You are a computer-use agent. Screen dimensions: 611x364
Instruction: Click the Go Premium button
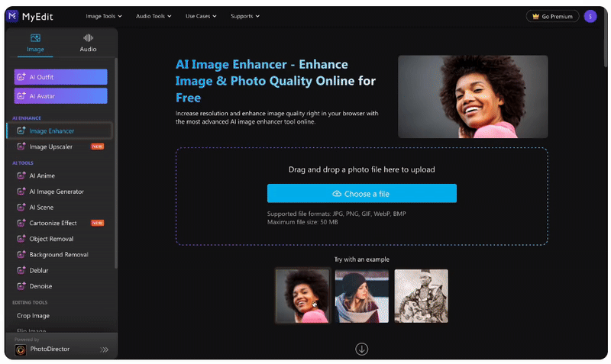click(x=552, y=16)
